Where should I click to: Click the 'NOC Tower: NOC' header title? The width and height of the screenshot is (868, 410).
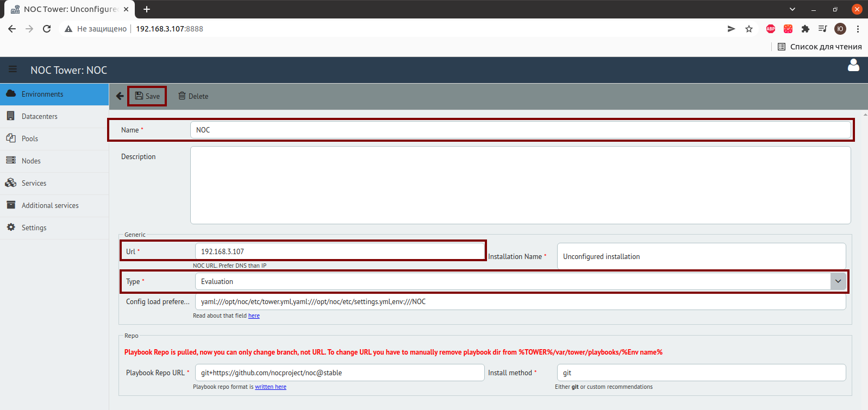pos(69,70)
